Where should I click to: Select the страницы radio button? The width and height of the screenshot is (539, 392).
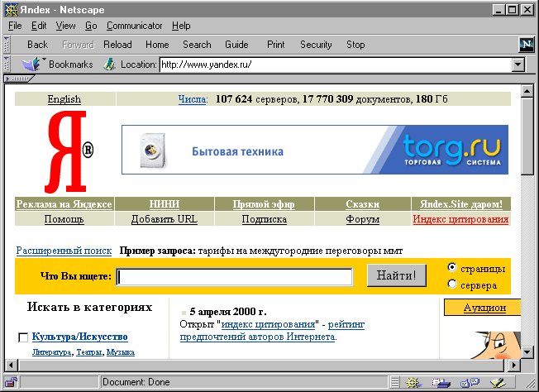452,267
